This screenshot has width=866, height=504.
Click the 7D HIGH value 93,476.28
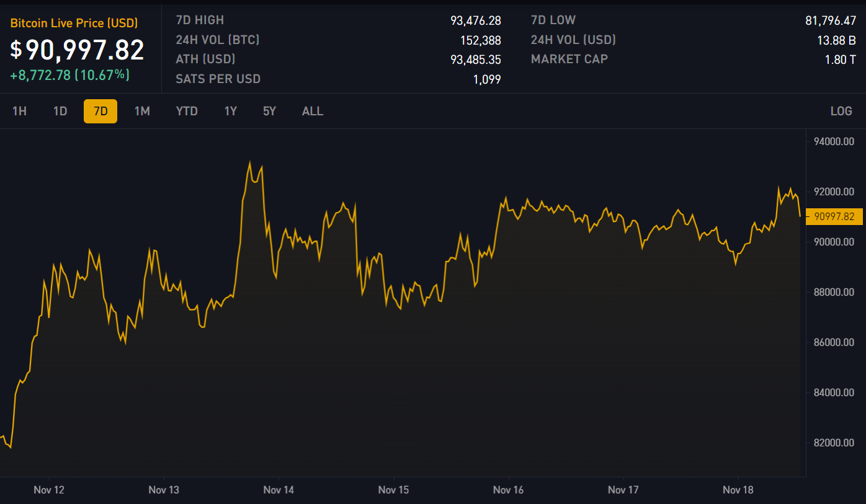pyautogui.click(x=475, y=20)
